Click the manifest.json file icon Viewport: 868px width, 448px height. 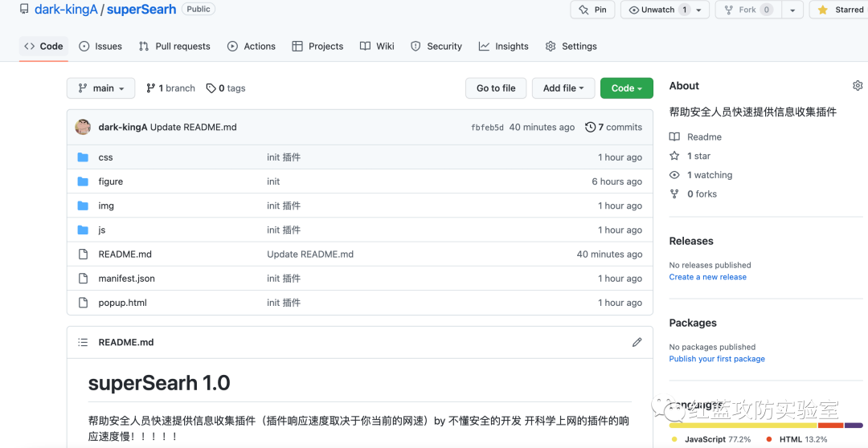(x=83, y=279)
